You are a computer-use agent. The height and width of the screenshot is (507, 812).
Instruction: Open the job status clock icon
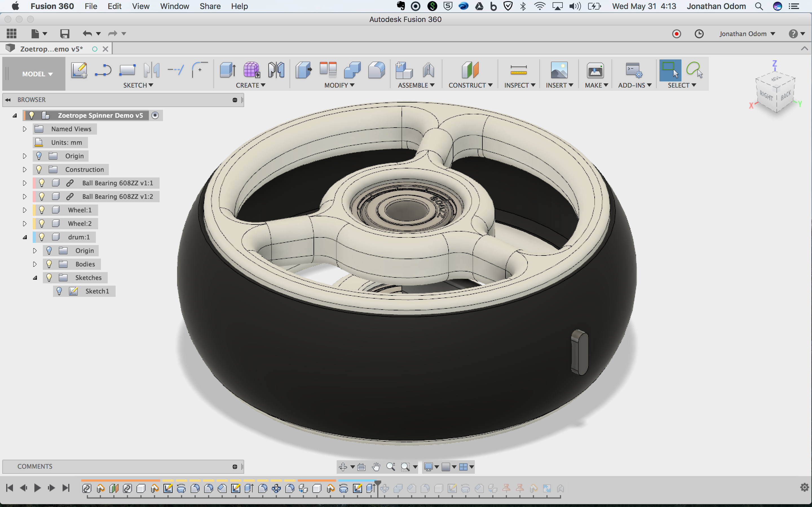[699, 34]
